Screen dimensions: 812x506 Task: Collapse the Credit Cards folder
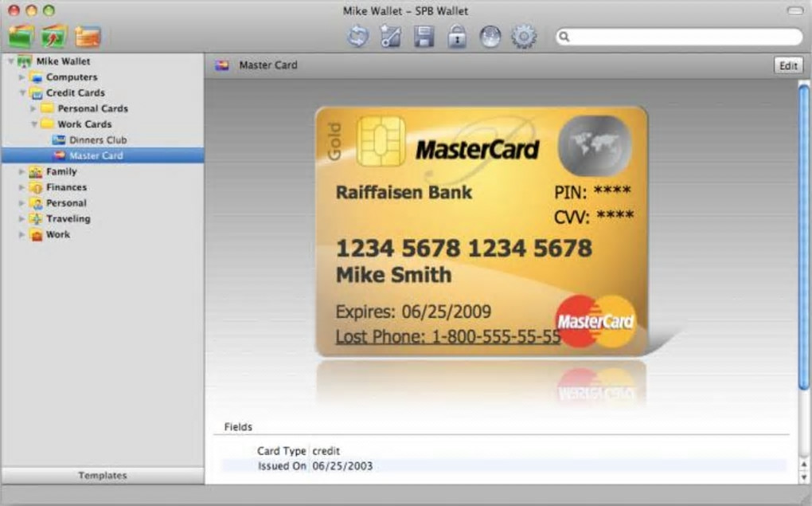click(22, 92)
